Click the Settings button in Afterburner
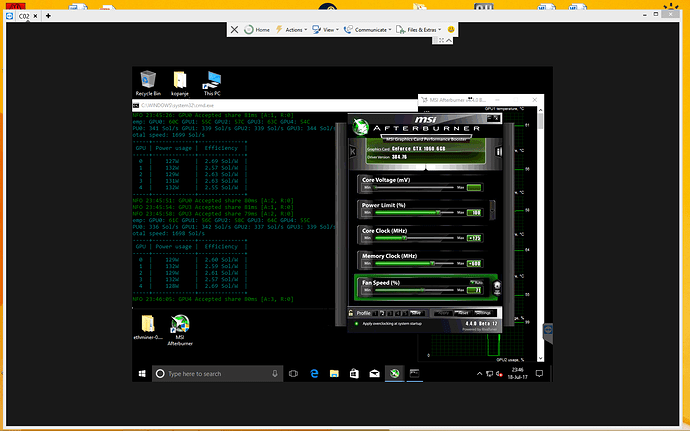The image size is (690, 431). (x=483, y=313)
